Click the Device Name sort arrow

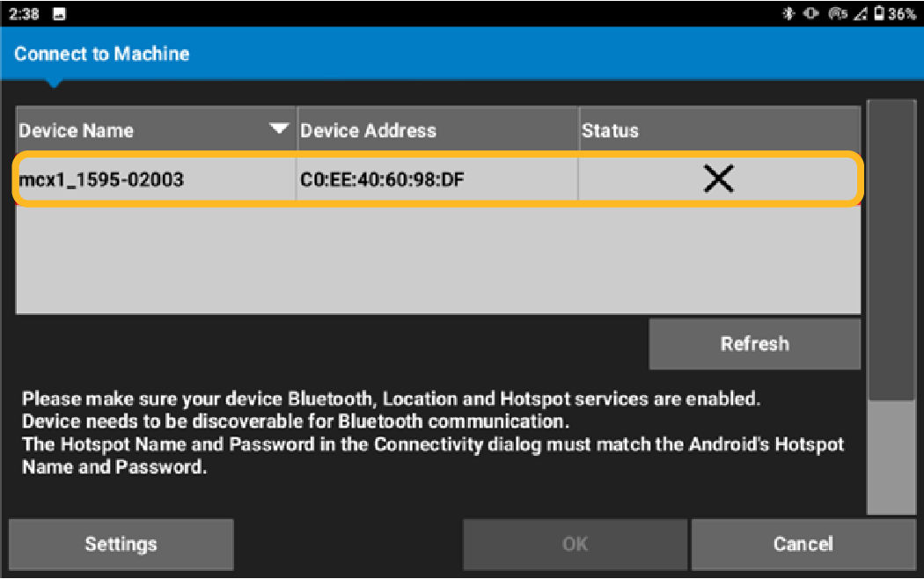coord(279,129)
